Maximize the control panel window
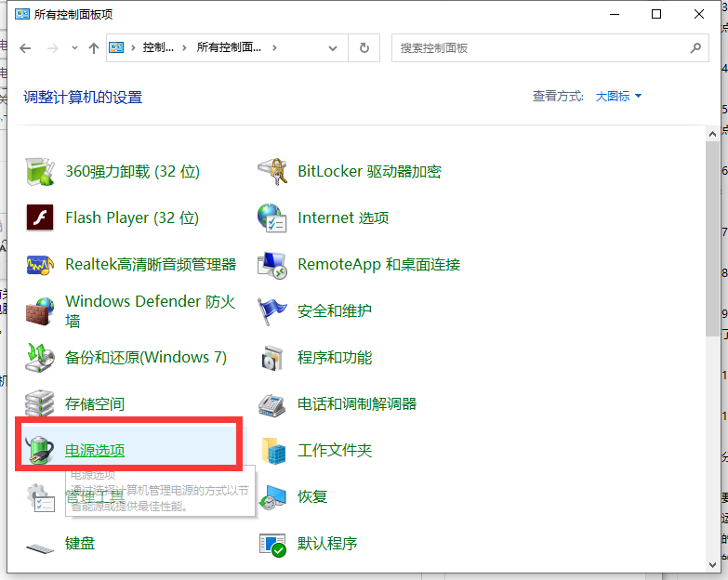The image size is (728, 580). click(x=656, y=14)
